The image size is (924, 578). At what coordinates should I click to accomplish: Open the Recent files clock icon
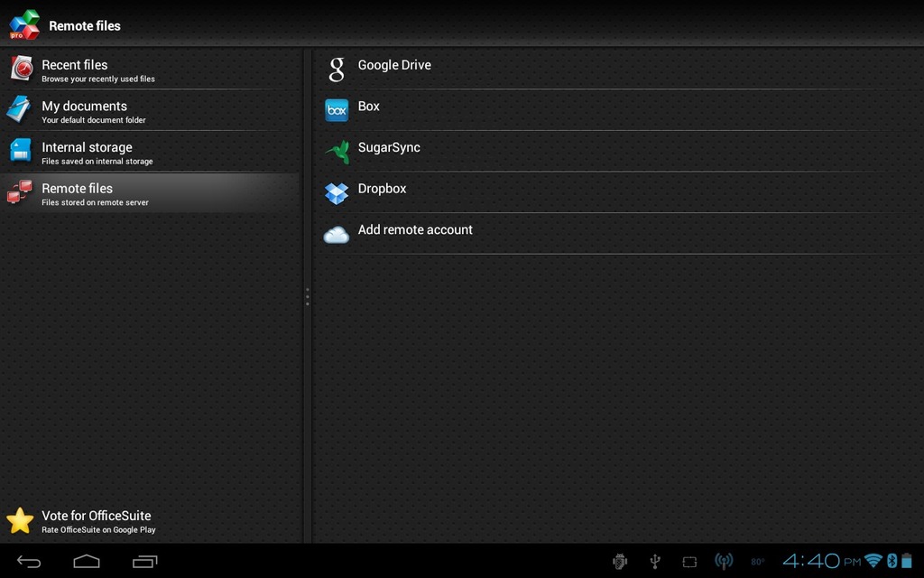click(x=22, y=69)
